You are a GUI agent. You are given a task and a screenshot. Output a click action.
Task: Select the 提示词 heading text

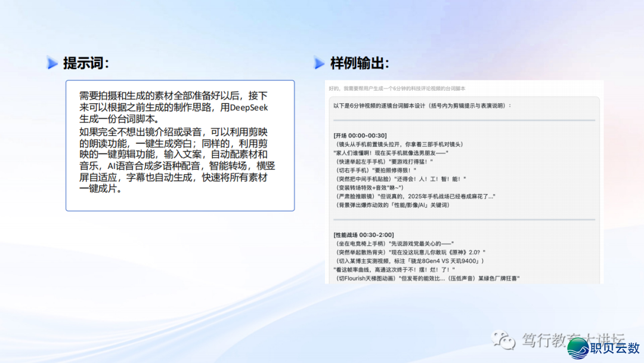(86, 63)
